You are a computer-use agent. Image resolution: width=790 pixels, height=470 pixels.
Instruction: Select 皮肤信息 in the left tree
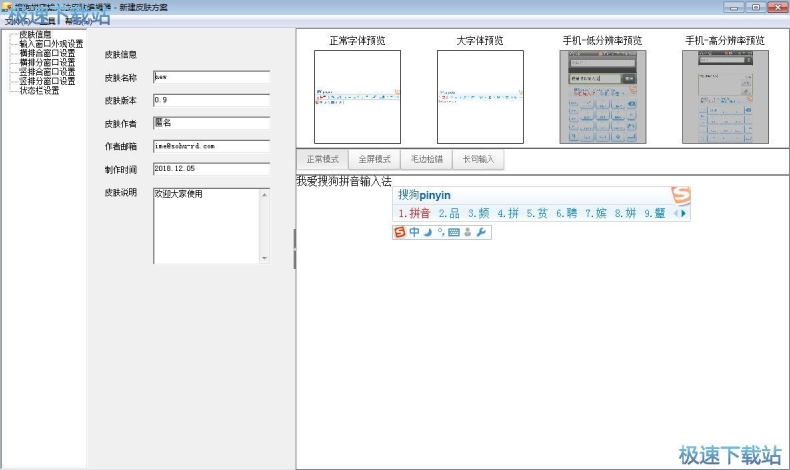point(35,34)
